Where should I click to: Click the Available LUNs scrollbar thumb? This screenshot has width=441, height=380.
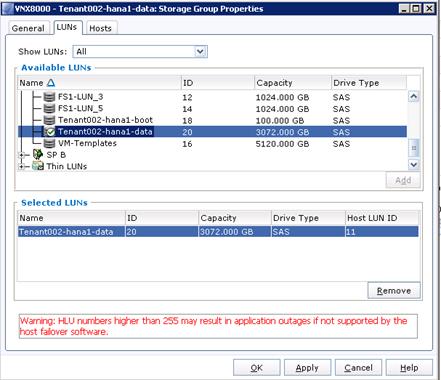coord(414,148)
